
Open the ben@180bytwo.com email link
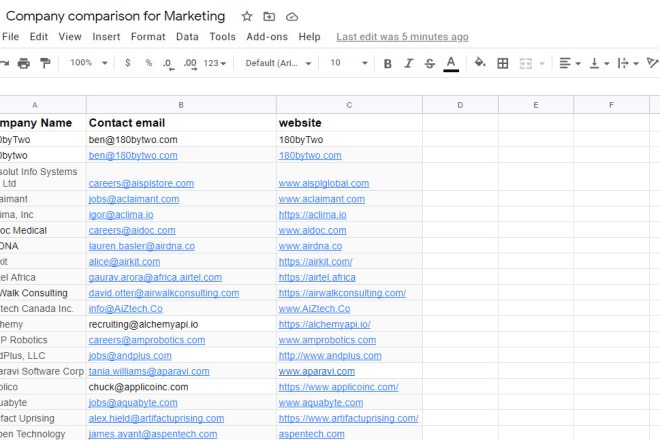coord(133,156)
